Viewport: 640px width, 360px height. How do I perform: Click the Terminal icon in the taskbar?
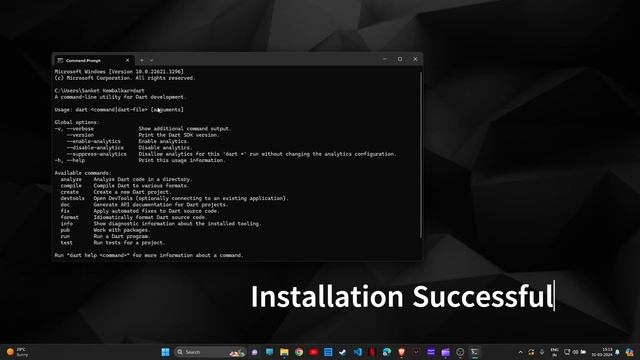475,352
